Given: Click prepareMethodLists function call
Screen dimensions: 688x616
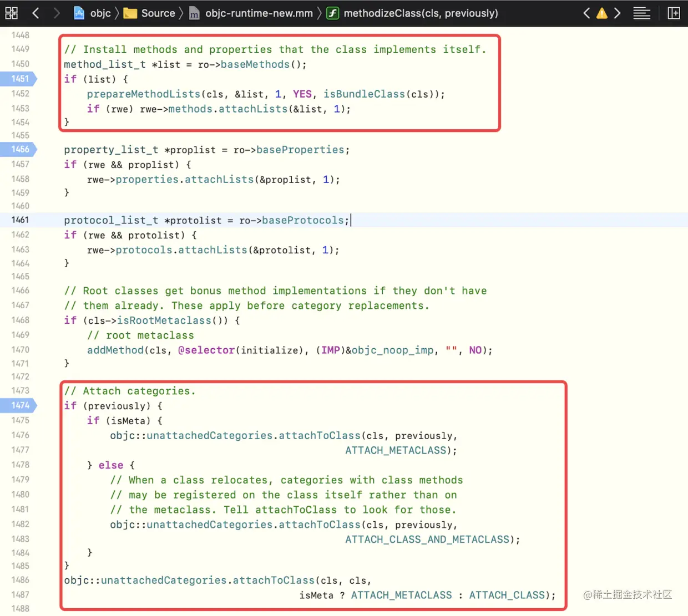Looking at the screenshot, I should 143,94.
